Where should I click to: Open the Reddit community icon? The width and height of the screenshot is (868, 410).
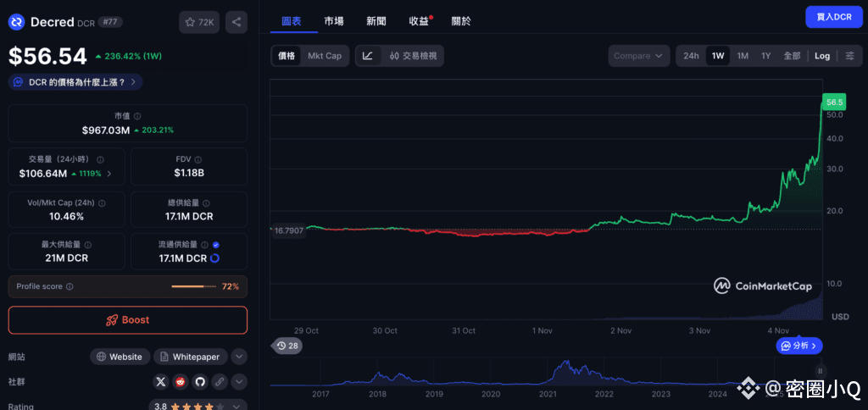pos(180,382)
